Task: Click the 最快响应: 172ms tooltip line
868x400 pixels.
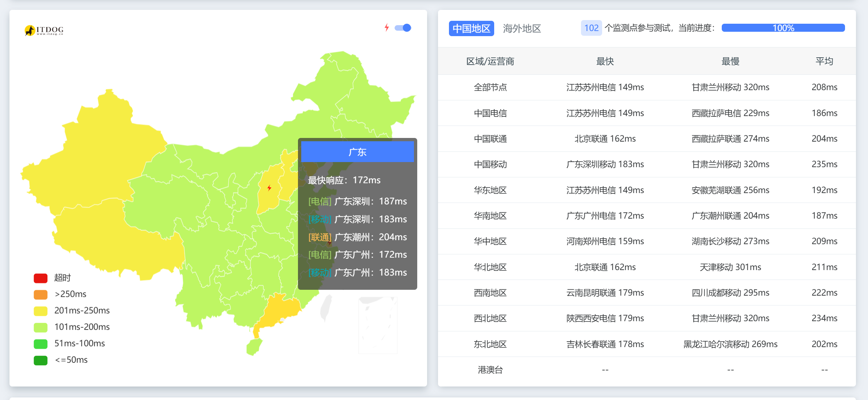Action: (x=344, y=180)
